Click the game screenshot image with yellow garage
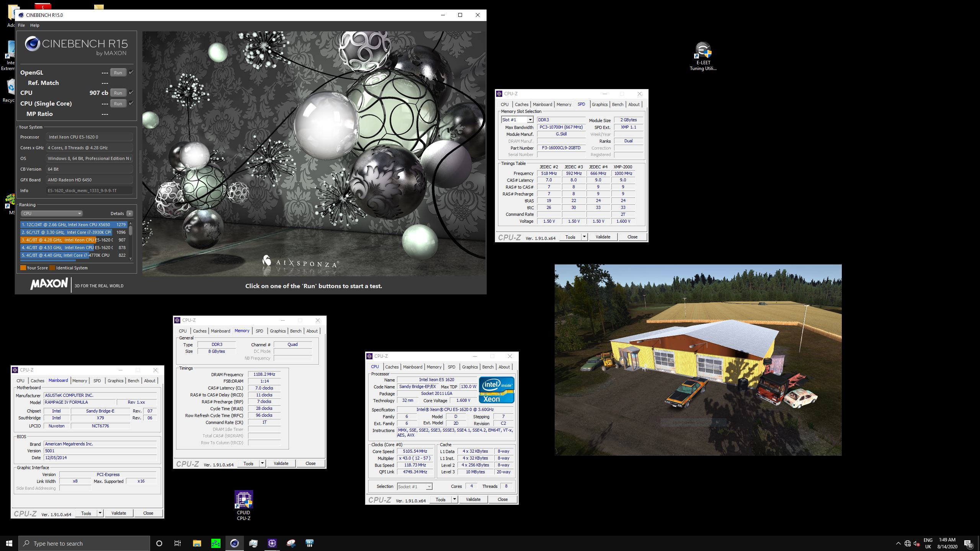 [698, 360]
